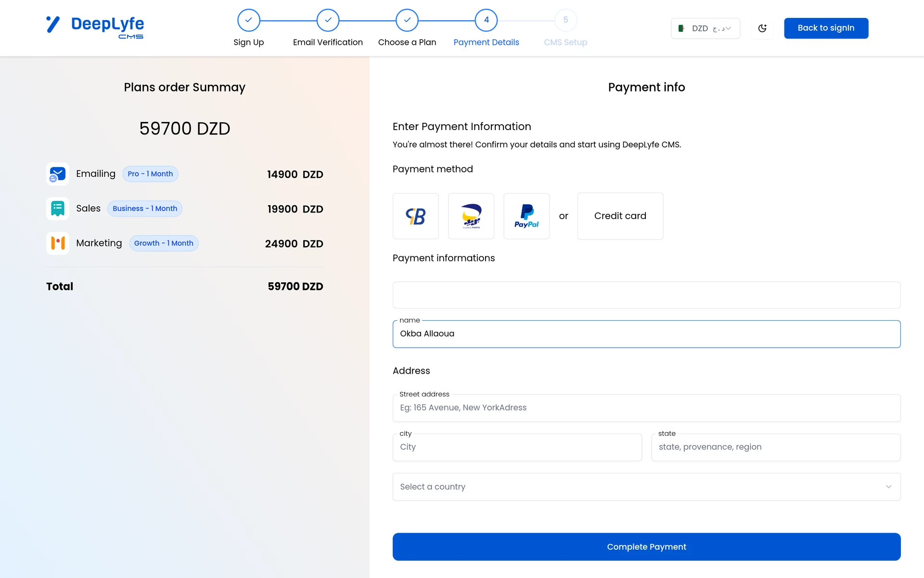Choose PayPal payment method

[x=526, y=216]
